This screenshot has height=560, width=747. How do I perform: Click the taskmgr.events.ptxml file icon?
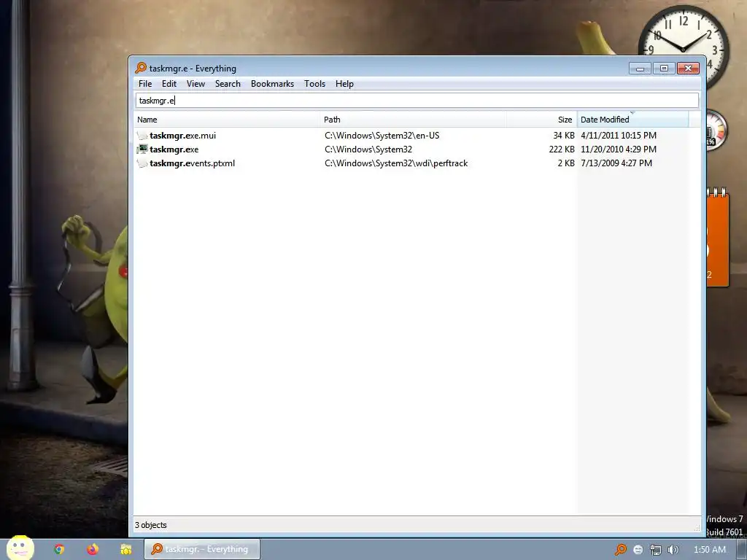pos(142,163)
